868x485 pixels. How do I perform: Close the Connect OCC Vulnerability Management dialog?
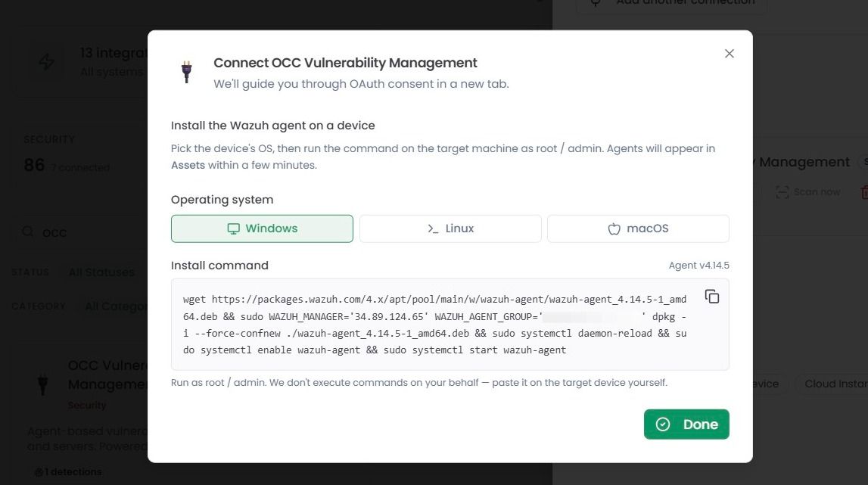729,53
